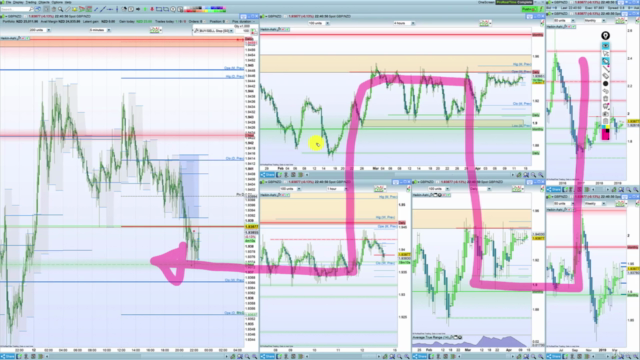This screenshot has width=640, height=360.
Task: Pick the red swatch in toolbar palette
Action: click(x=189, y=11)
